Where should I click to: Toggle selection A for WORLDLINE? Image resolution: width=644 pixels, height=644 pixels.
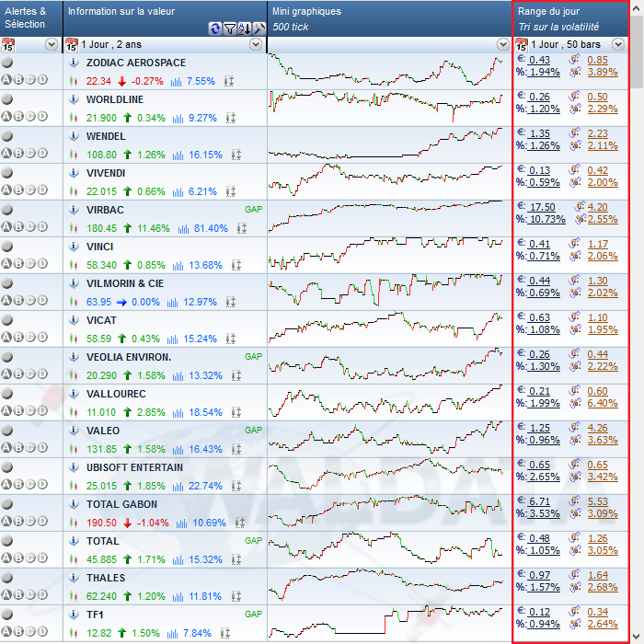[x=6, y=116]
